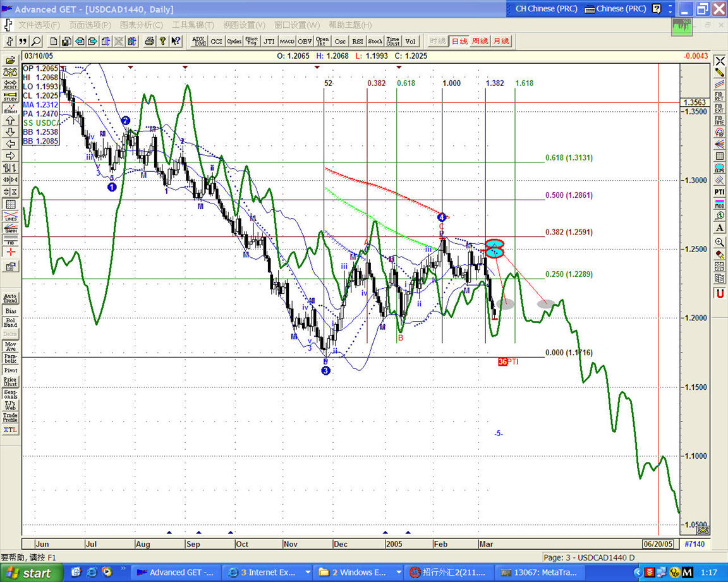728x582 pixels.
Task: Open the 图表分析(C) menu
Action: (x=141, y=25)
